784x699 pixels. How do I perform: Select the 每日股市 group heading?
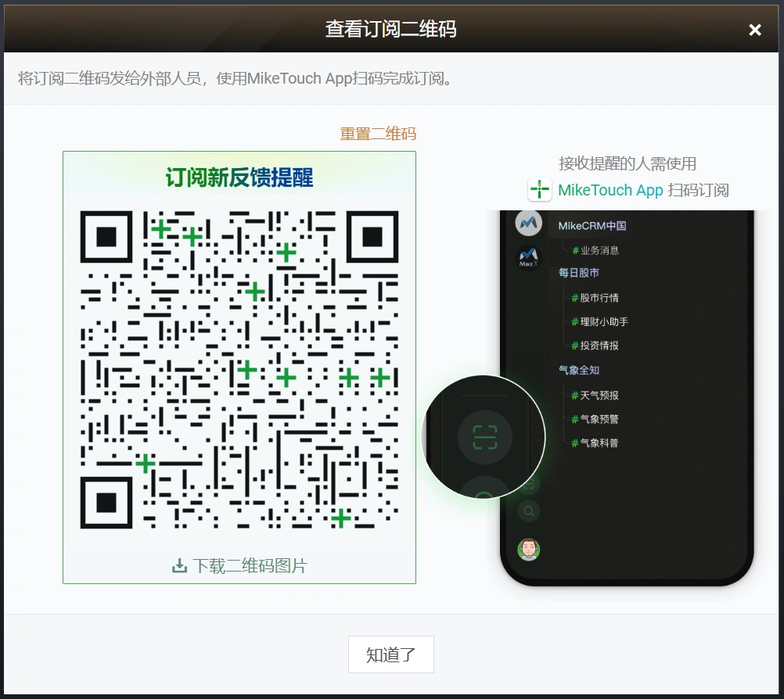[578, 273]
